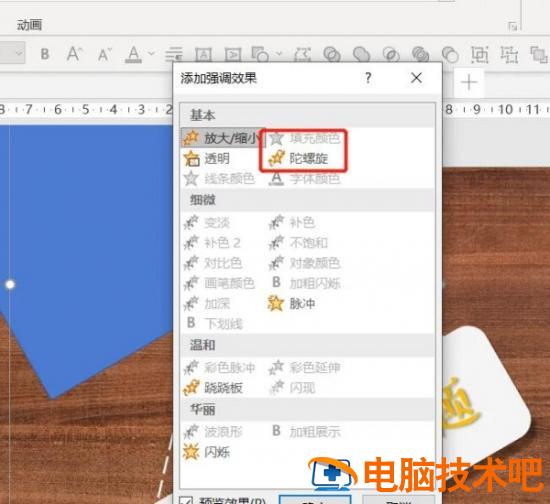
Task: Click the group objects toolbar icon
Action: point(479,54)
